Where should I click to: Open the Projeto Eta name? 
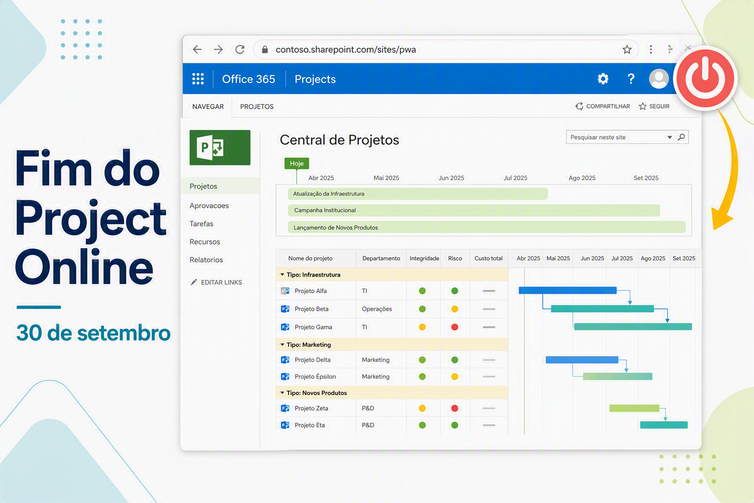tap(310, 425)
